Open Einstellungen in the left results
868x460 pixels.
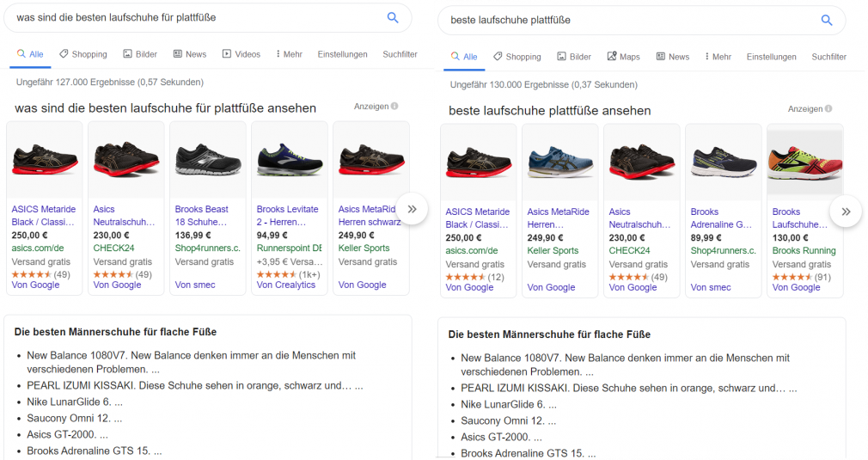pos(342,54)
